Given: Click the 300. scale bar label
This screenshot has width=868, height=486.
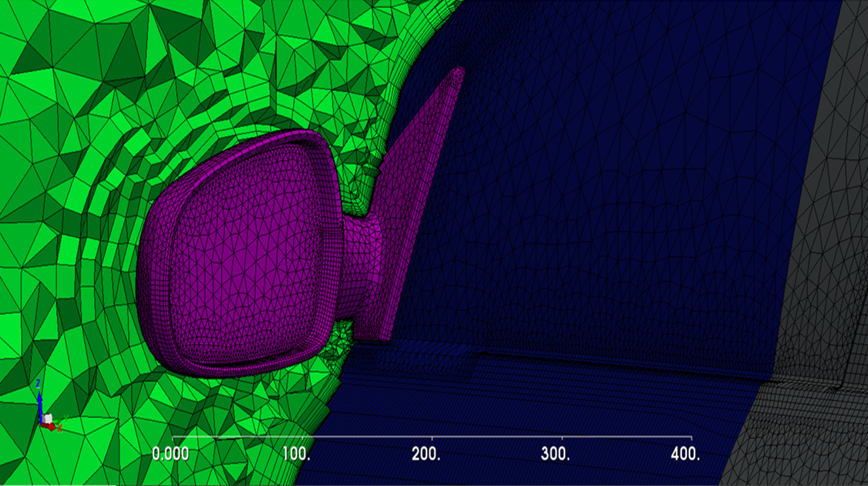Looking at the screenshot, I should 556,454.
